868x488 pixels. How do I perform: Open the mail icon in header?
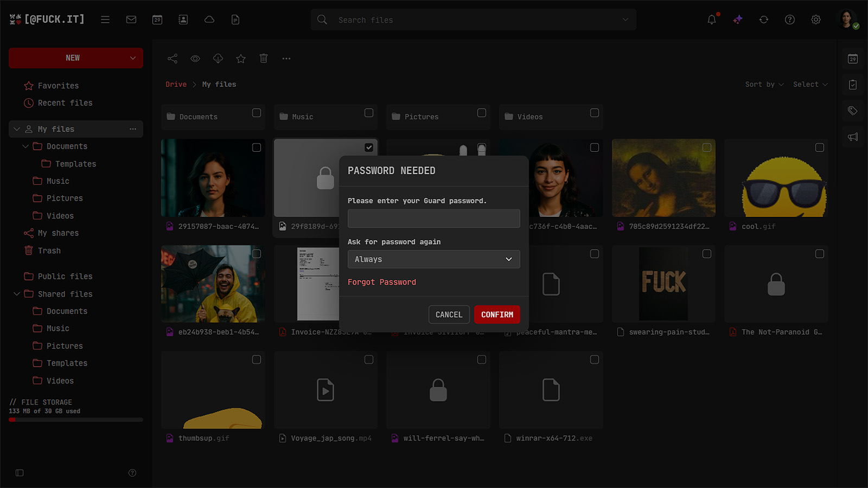[x=131, y=20]
